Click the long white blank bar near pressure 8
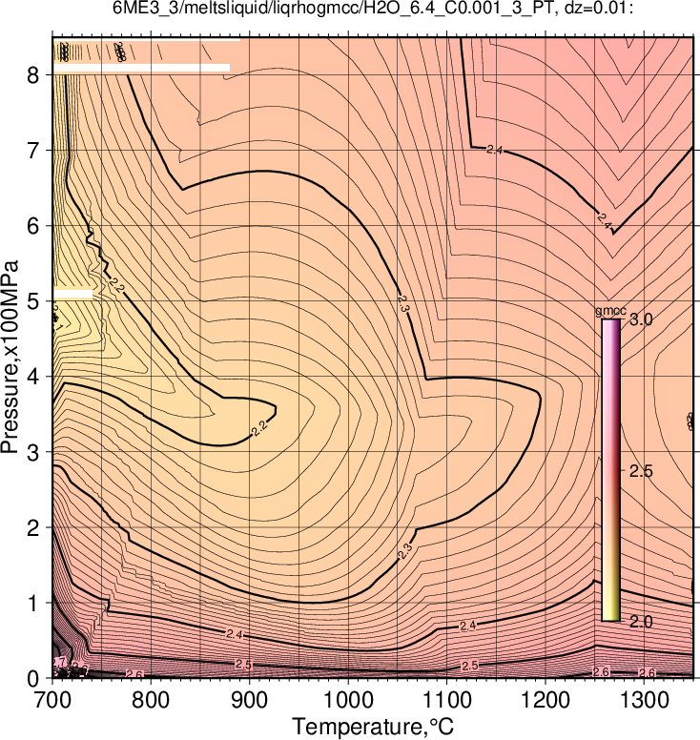700x740 pixels. (x=141, y=68)
